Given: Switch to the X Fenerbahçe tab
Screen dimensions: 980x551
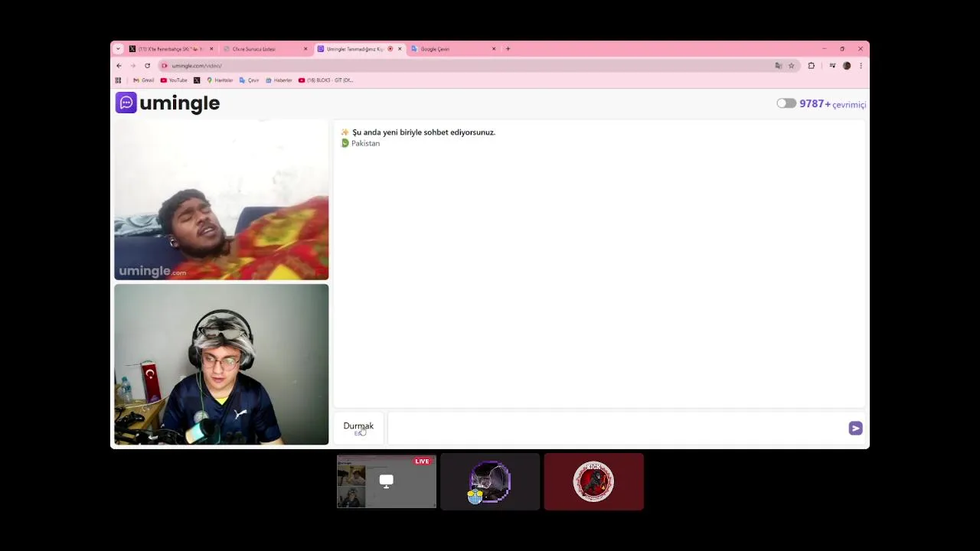Looking at the screenshot, I should click(171, 49).
